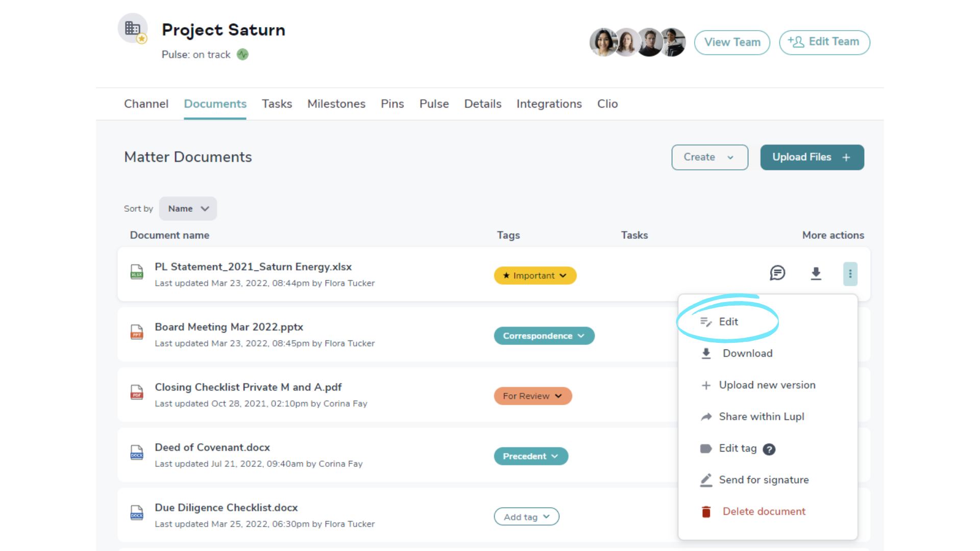Viewport: 980px width, 551px height.
Task: Expand the Correspondence tag dropdown
Action: click(544, 336)
